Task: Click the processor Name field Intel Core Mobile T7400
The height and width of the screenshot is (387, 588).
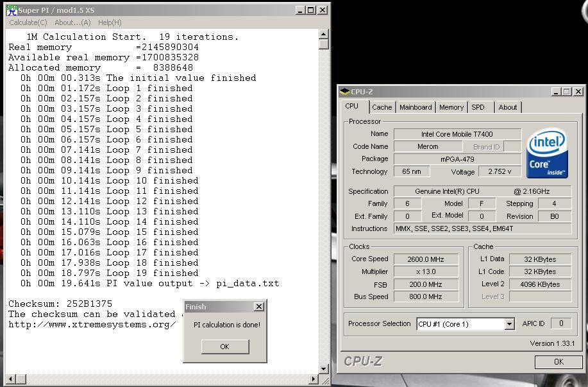Action: [457, 134]
